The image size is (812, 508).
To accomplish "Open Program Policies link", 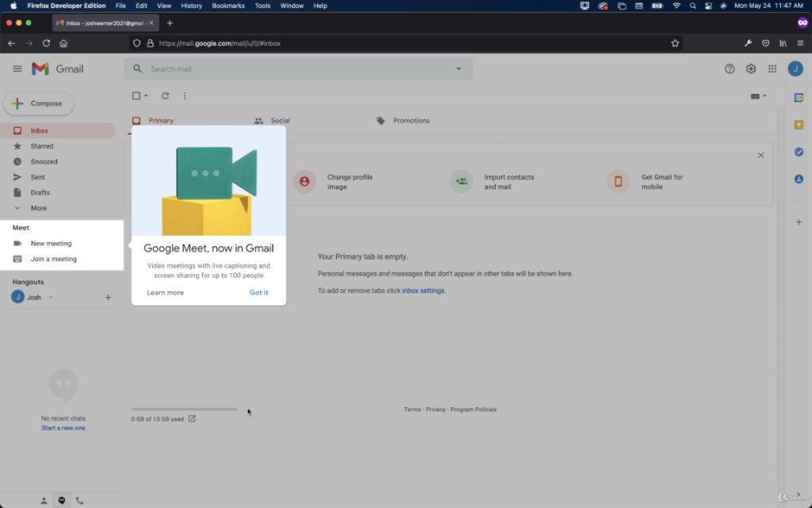I will [x=473, y=410].
